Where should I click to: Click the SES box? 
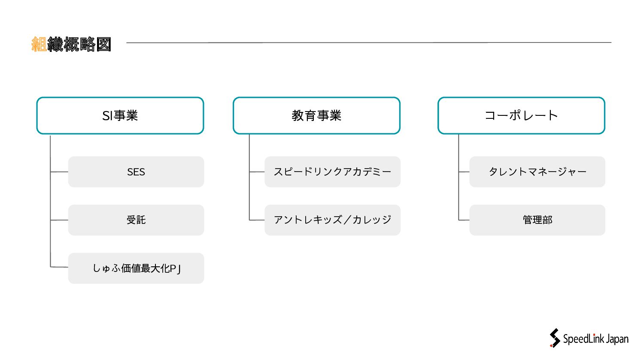136,172
